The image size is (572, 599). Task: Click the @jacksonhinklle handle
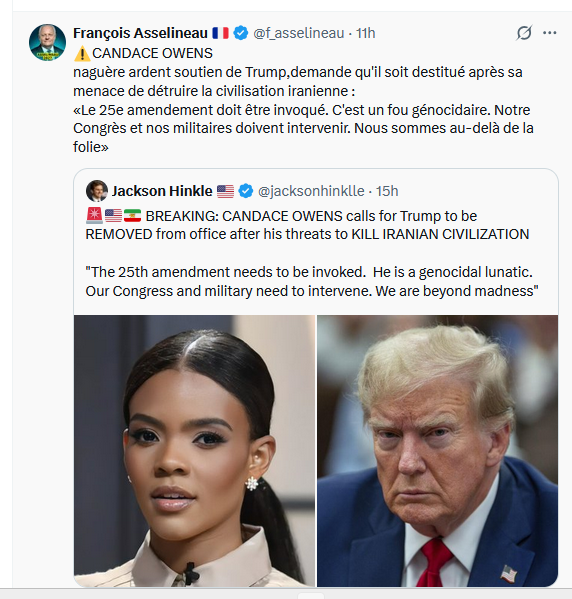coord(311,191)
